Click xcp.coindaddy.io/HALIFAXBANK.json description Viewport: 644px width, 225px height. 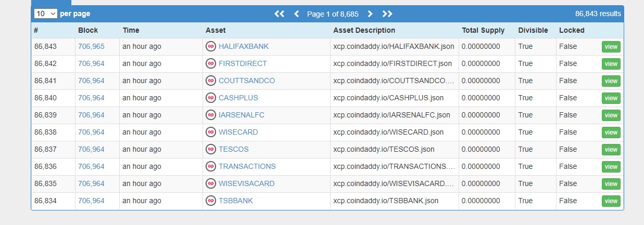click(x=394, y=46)
